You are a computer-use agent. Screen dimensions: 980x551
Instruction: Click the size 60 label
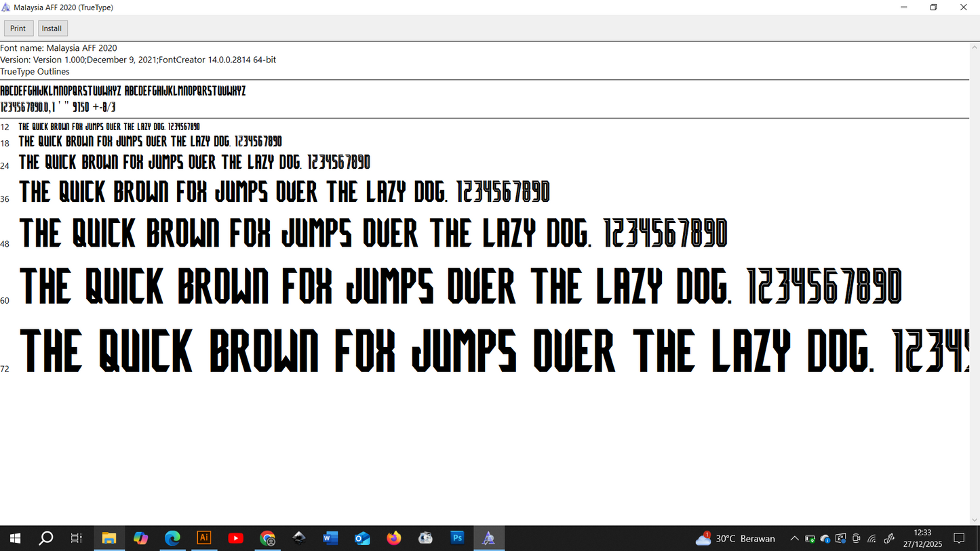click(5, 300)
